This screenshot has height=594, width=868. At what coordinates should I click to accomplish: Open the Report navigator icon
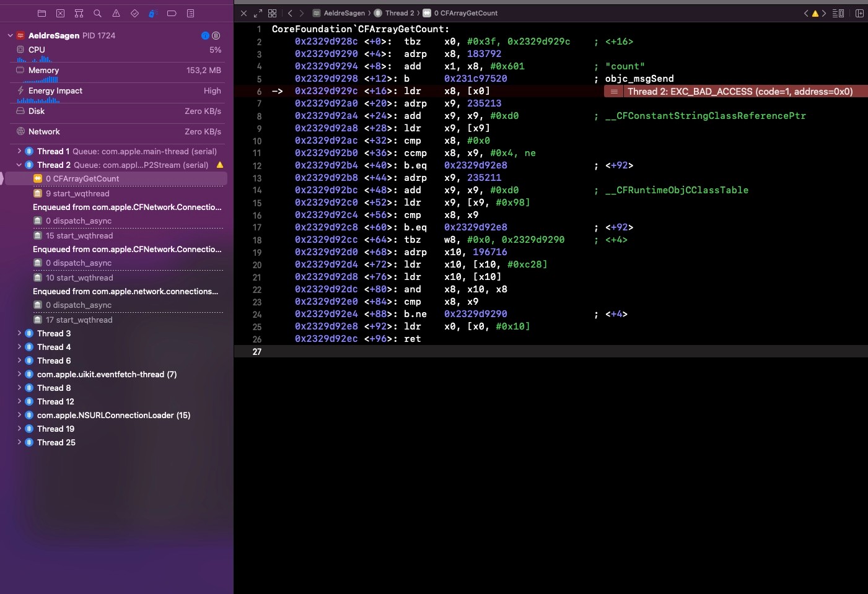pyautogui.click(x=190, y=13)
